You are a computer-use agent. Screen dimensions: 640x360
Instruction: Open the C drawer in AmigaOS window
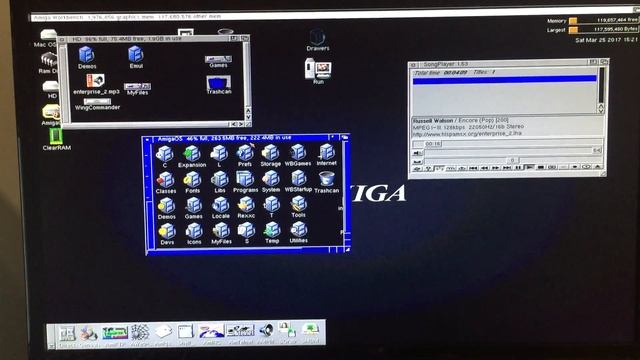(x=164, y=156)
